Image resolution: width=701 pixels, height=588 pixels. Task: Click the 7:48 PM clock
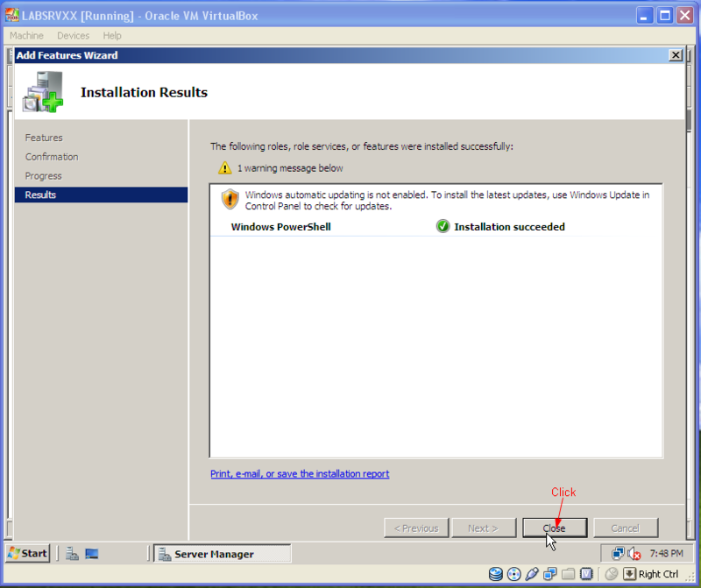coord(666,554)
